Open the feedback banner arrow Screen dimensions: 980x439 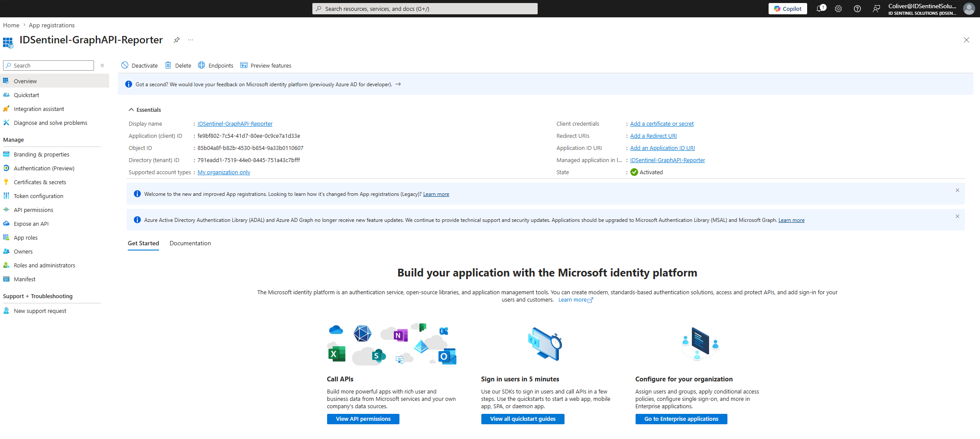398,85
